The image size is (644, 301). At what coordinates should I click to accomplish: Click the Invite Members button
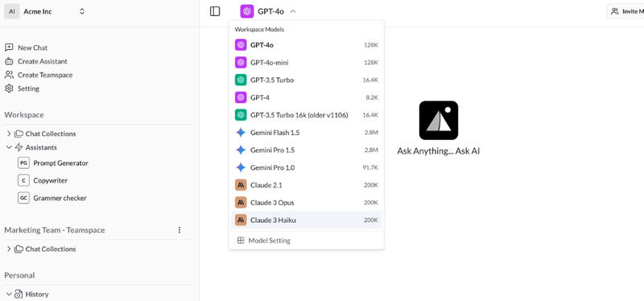click(625, 11)
